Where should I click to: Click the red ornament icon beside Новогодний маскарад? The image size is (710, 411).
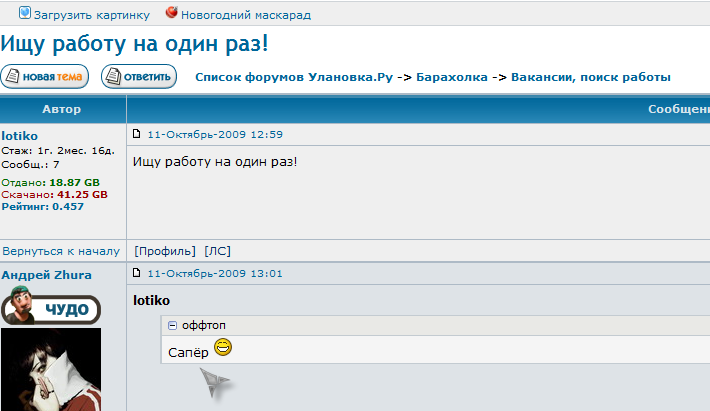(172, 12)
